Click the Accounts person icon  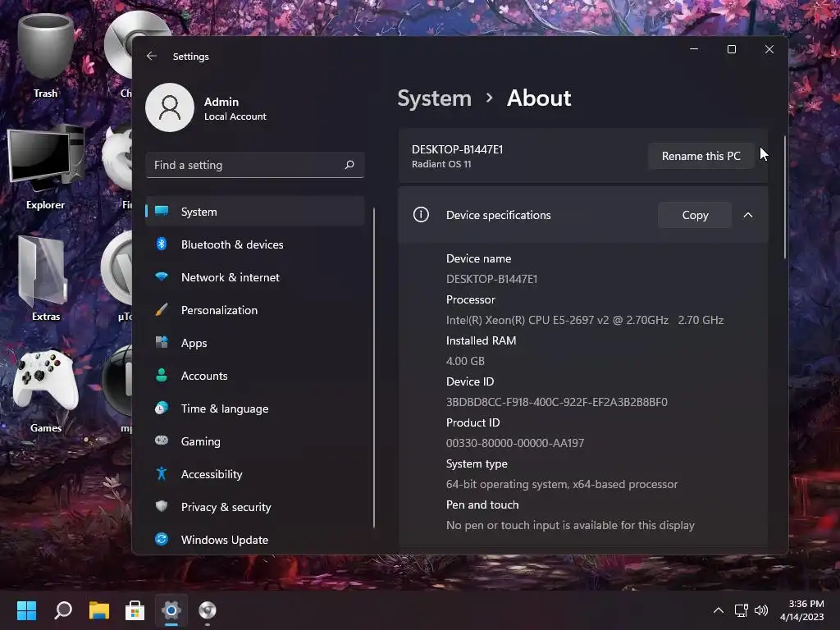click(162, 375)
